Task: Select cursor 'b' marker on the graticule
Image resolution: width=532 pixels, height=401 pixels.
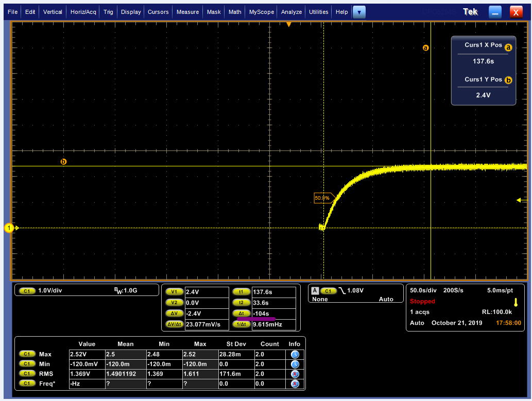Action: click(x=63, y=162)
